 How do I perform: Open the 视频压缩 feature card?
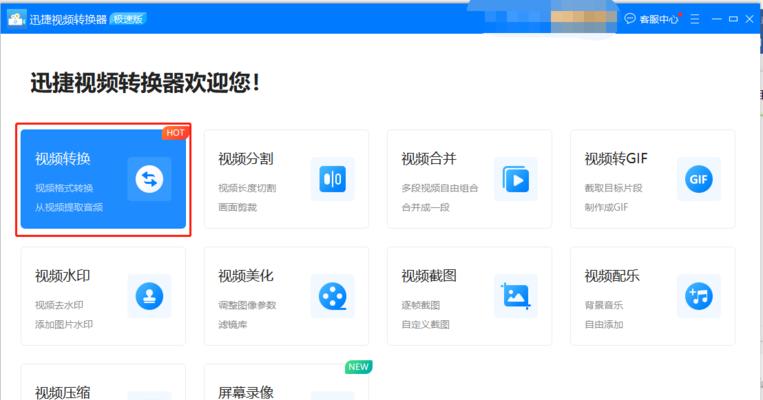103,382
